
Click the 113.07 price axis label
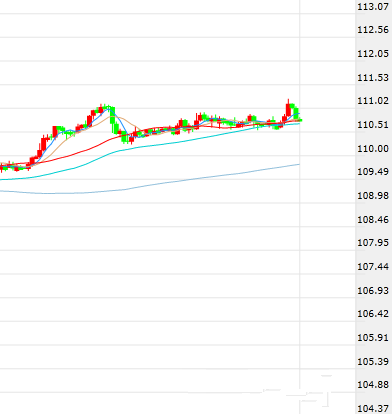pyautogui.click(x=373, y=6)
